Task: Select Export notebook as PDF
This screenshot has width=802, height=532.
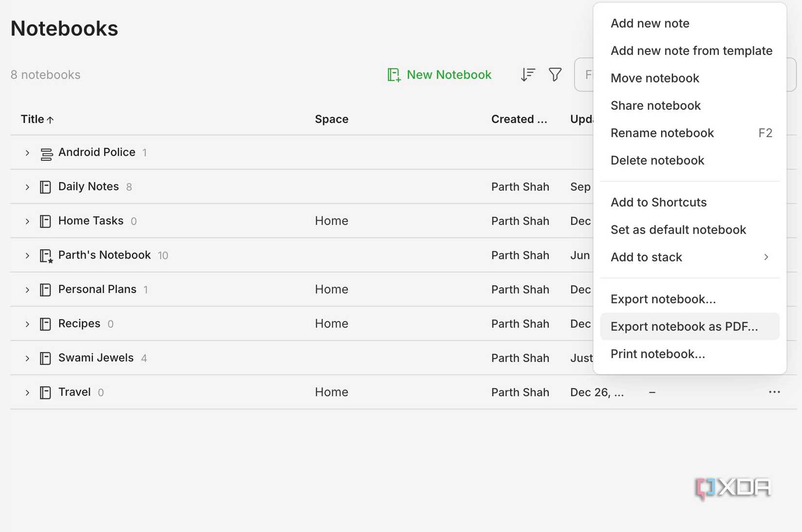Action: point(684,326)
